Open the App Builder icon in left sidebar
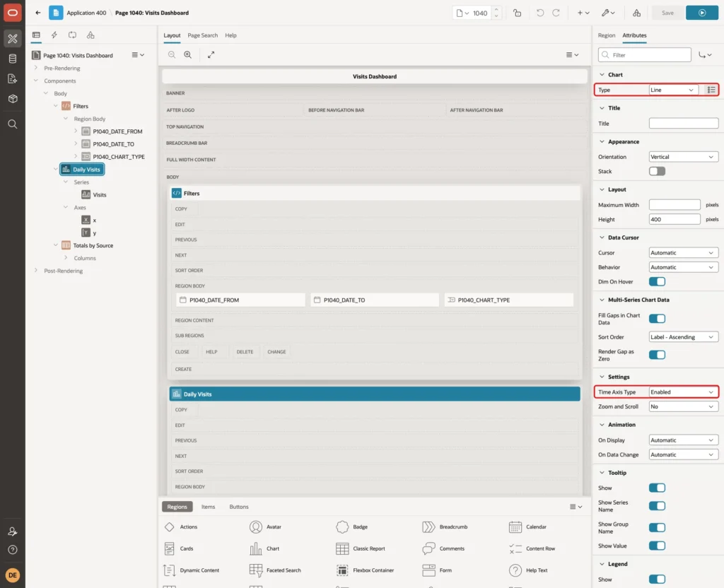 click(x=13, y=39)
